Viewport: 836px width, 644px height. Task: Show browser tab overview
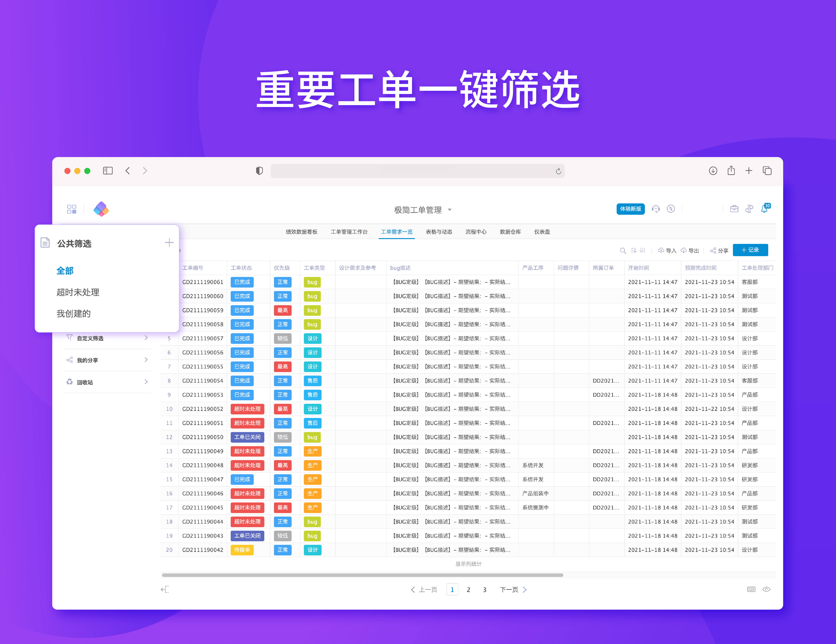tap(767, 171)
